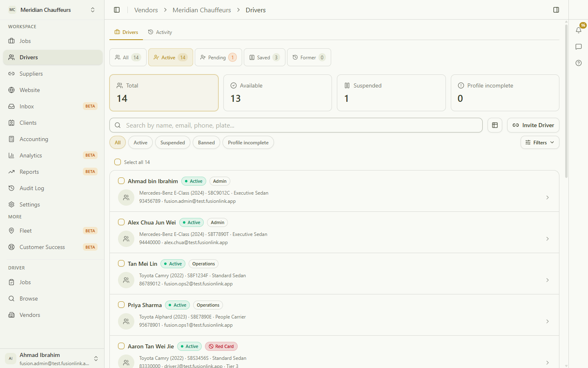
Task: Filter list by Active status chip
Action: [140, 142]
